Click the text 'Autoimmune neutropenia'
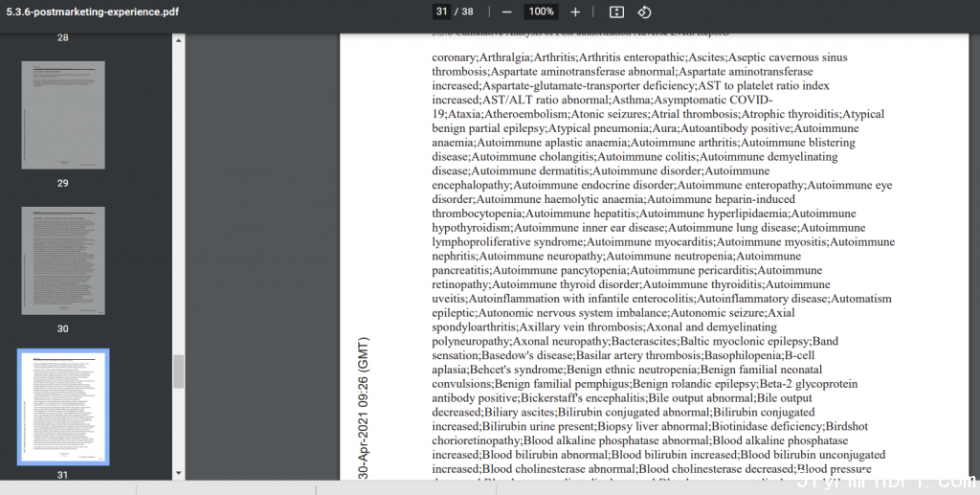The height and width of the screenshot is (495, 980). [669, 257]
